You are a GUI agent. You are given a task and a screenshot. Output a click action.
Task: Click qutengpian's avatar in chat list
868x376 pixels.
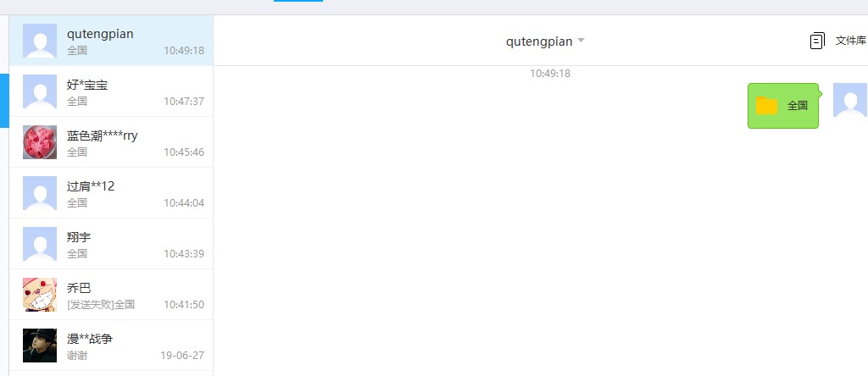(40, 41)
